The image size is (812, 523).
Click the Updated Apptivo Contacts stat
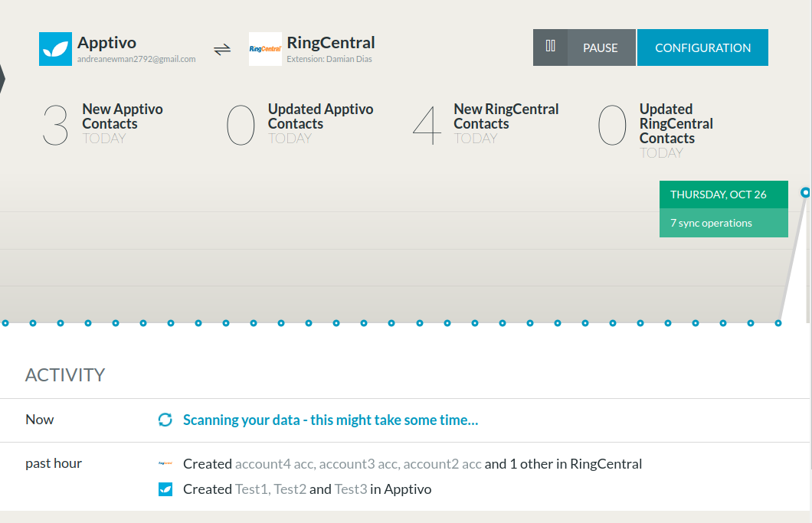point(300,124)
